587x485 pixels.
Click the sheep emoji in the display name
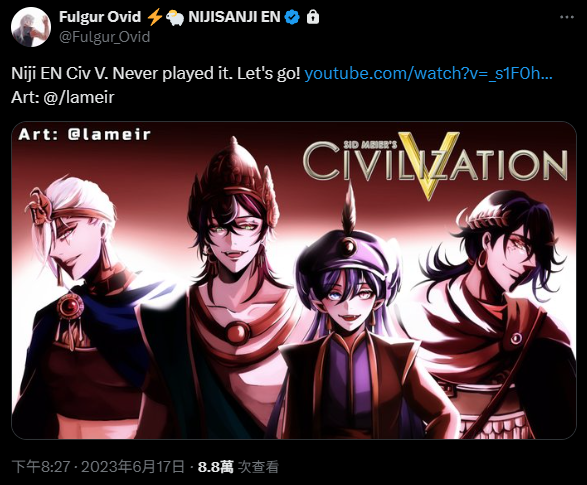click(175, 18)
